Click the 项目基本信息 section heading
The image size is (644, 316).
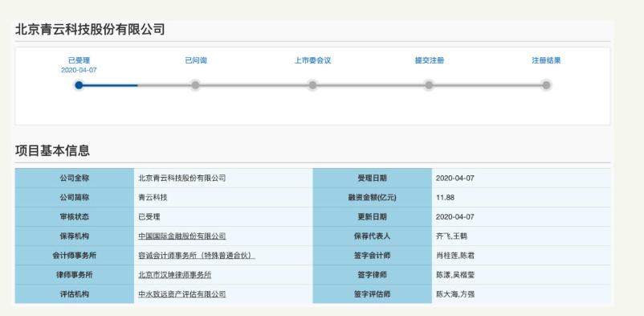(52, 150)
